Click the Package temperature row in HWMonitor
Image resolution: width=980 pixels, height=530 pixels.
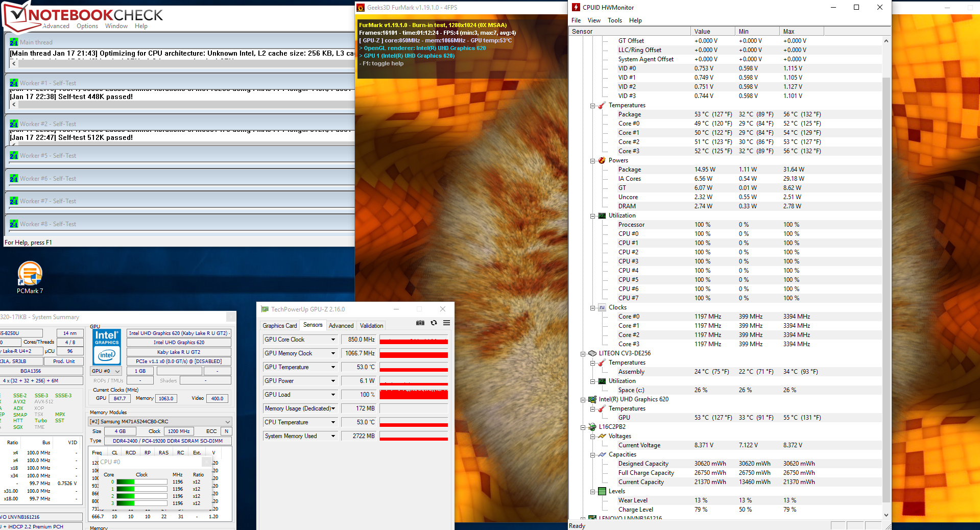coord(725,114)
